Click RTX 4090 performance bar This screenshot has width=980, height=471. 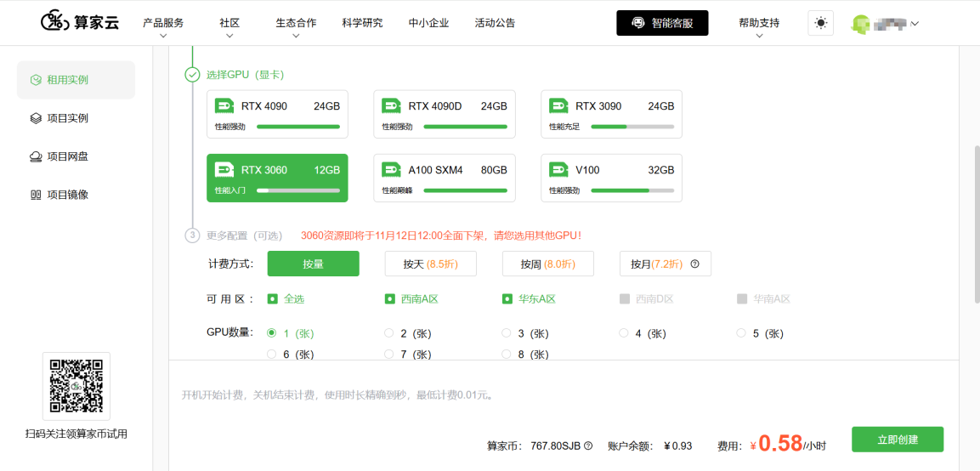pos(298,127)
